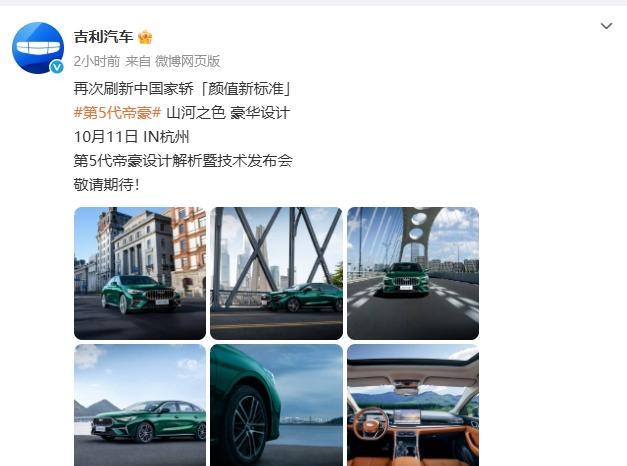This screenshot has height=466, width=627.
Task: Click the 10月11日 IN杭州 text line
Action: pos(132,137)
